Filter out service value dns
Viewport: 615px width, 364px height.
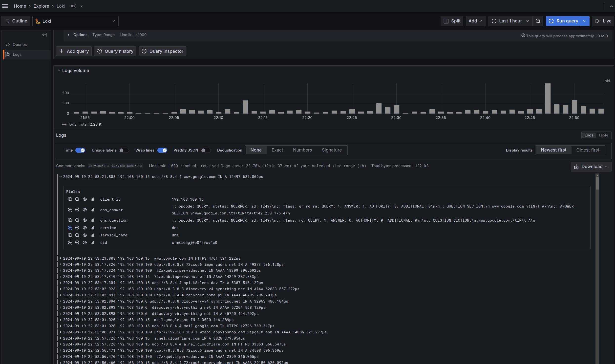tap(77, 228)
